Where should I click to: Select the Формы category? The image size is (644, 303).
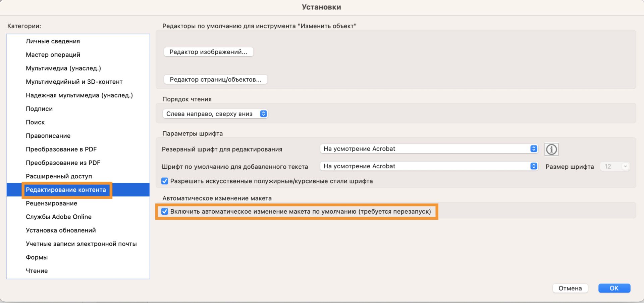[x=37, y=257]
